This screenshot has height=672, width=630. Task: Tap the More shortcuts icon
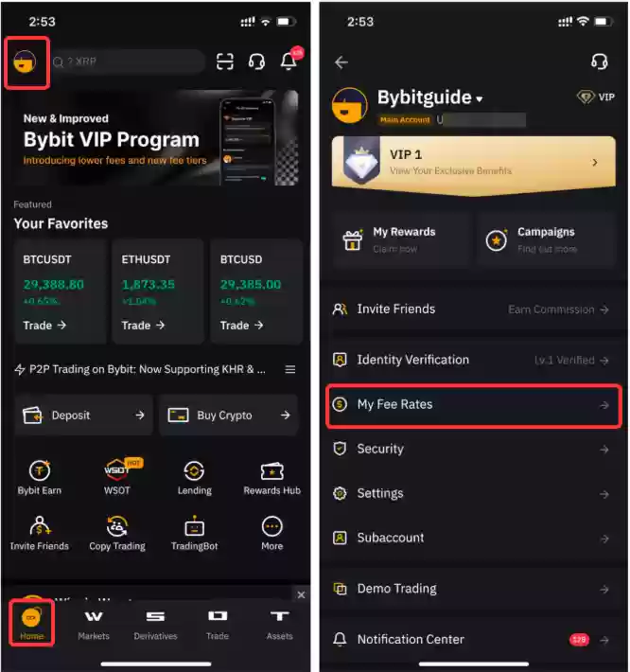click(x=271, y=533)
